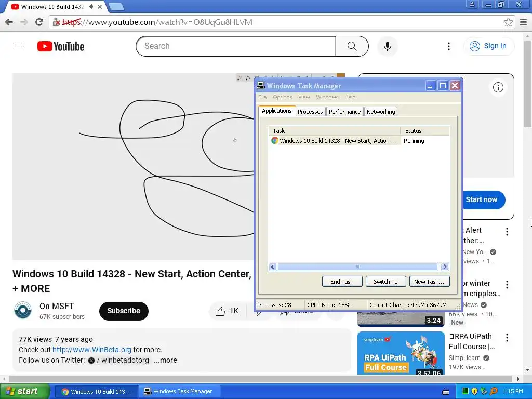Click the YouTube search magnifier button
This screenshot has width=532, height=399.
352,46
